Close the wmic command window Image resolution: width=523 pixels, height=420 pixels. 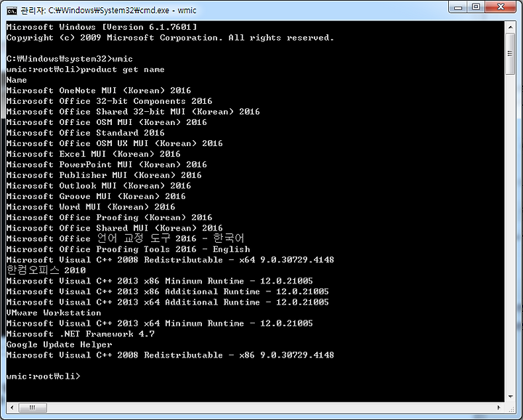[x=501, y=7]
